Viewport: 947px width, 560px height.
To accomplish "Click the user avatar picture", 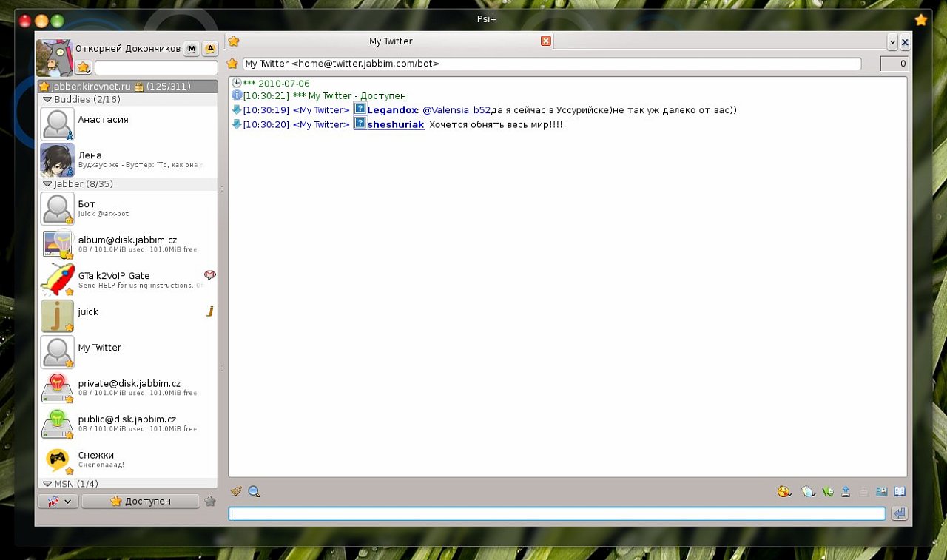I will point(54,58).
